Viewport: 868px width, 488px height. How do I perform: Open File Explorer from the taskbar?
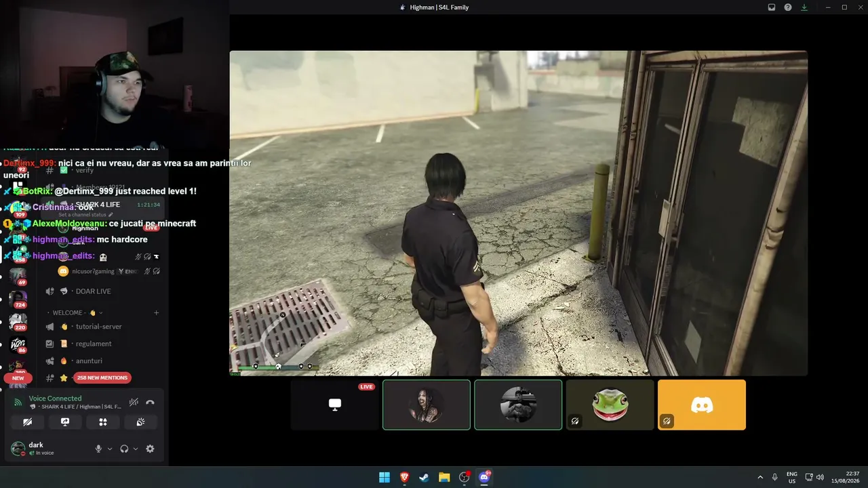(444, 477)
